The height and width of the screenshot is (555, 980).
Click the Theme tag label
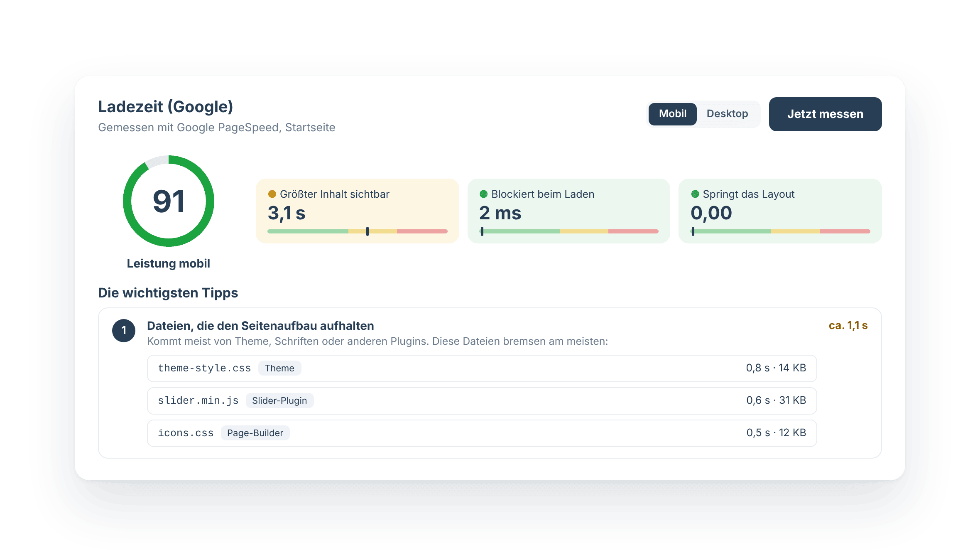(x=279, y=368)
